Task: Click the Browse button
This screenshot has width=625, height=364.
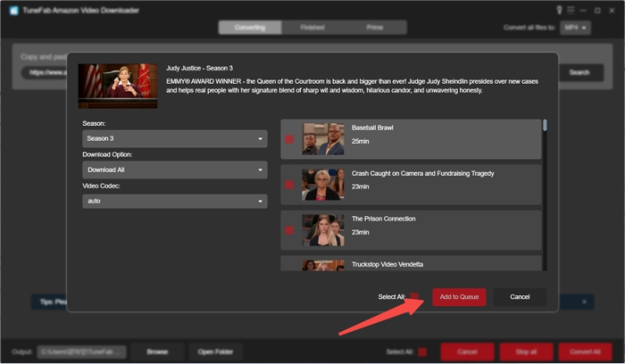Action: [x=158, y=352]
